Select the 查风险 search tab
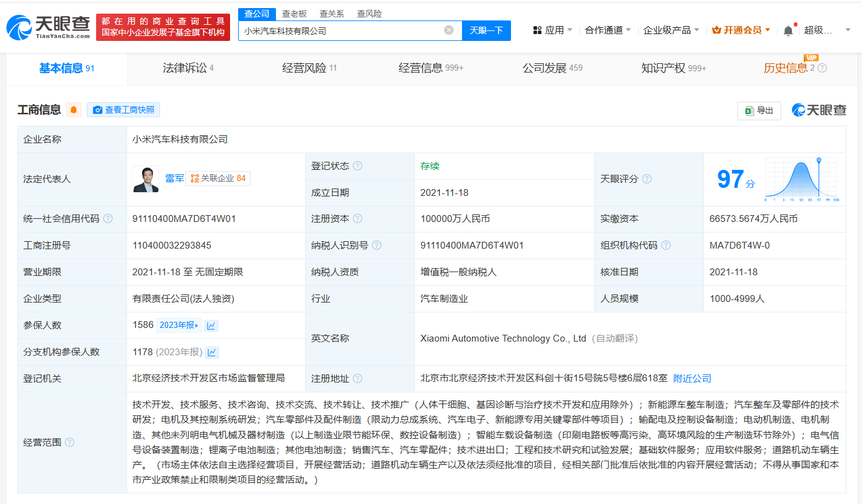The width and height of the screenshot is (862, 504). click(370, 14)
